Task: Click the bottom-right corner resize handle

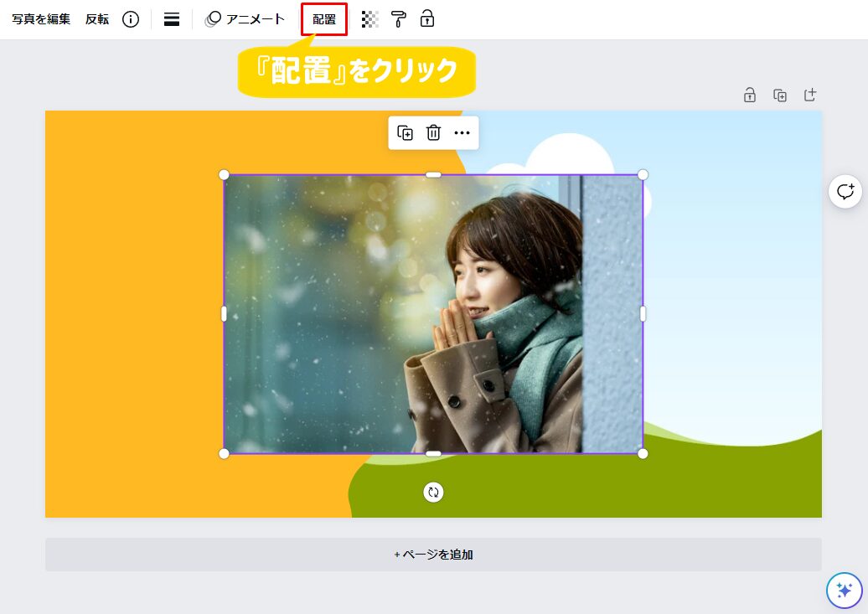Action: [x=643, y=453]
